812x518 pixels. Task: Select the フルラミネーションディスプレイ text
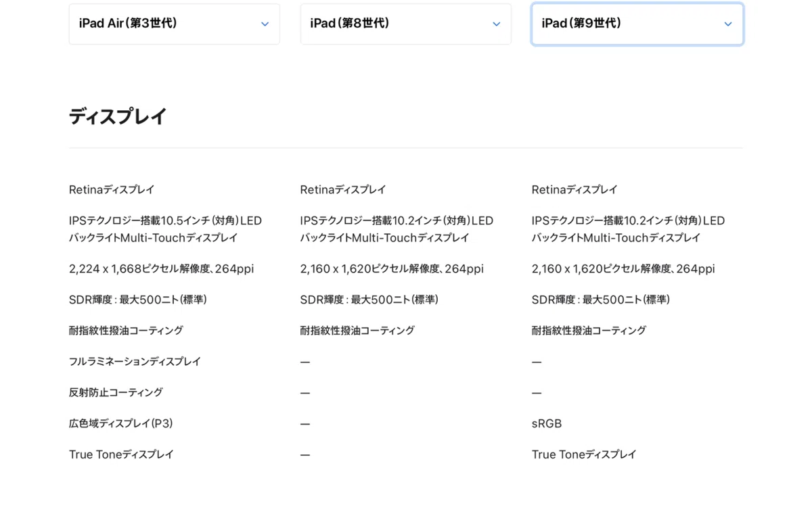coord(135,361)
